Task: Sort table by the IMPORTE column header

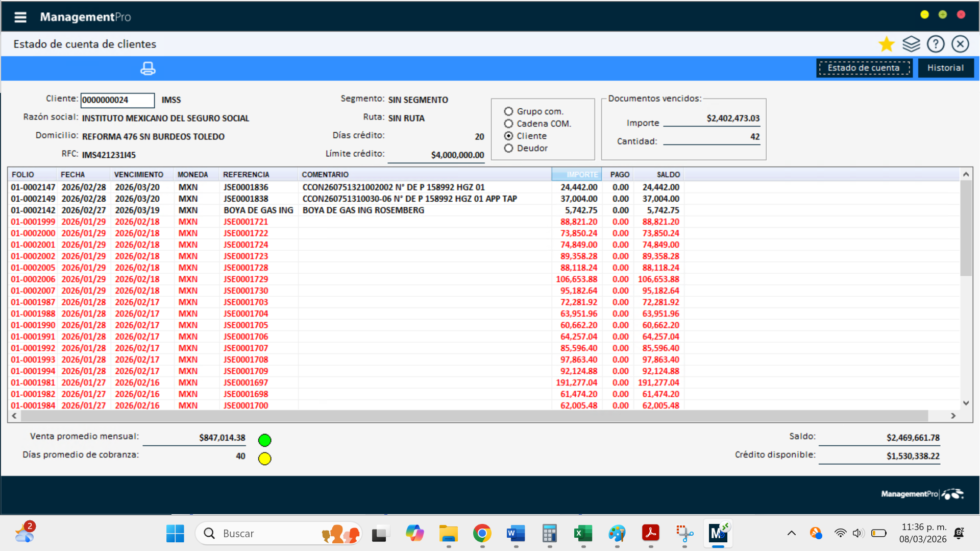Action: coord(577,175)
